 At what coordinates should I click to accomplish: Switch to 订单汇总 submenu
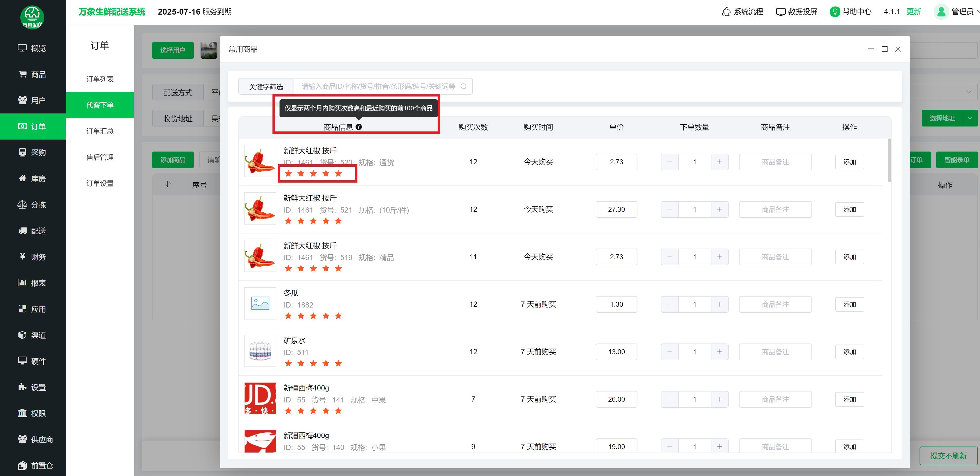[100, 131]
